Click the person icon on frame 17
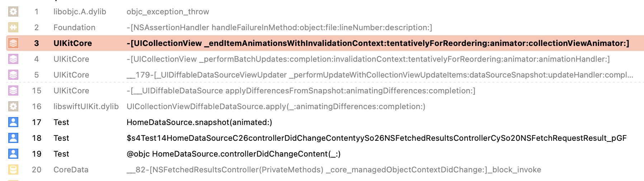The width and height of the screenshot is (644, 181). pyautogui.click(x=13, y=122)
